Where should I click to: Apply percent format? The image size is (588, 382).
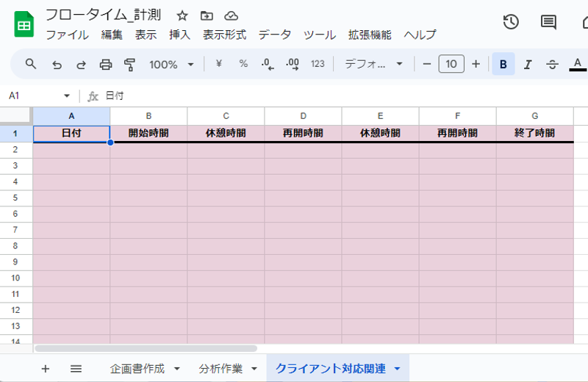(243, 64)
